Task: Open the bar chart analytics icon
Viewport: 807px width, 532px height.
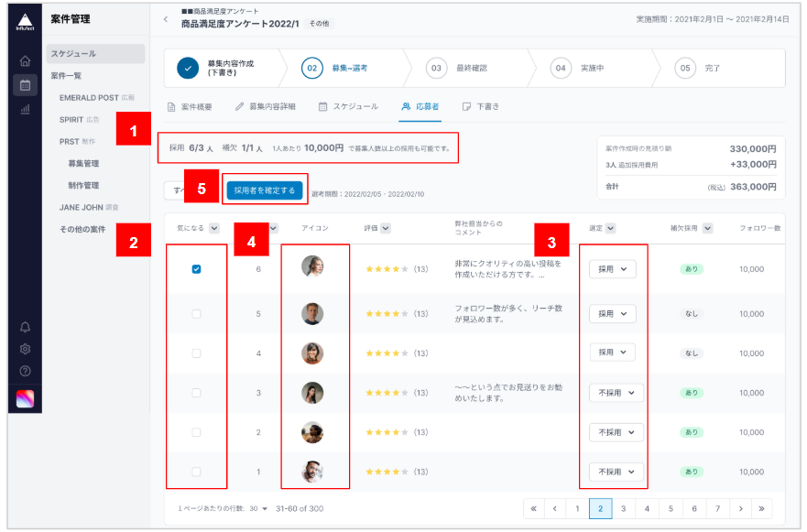Action: pyautogui.click(x=25, y=109)
